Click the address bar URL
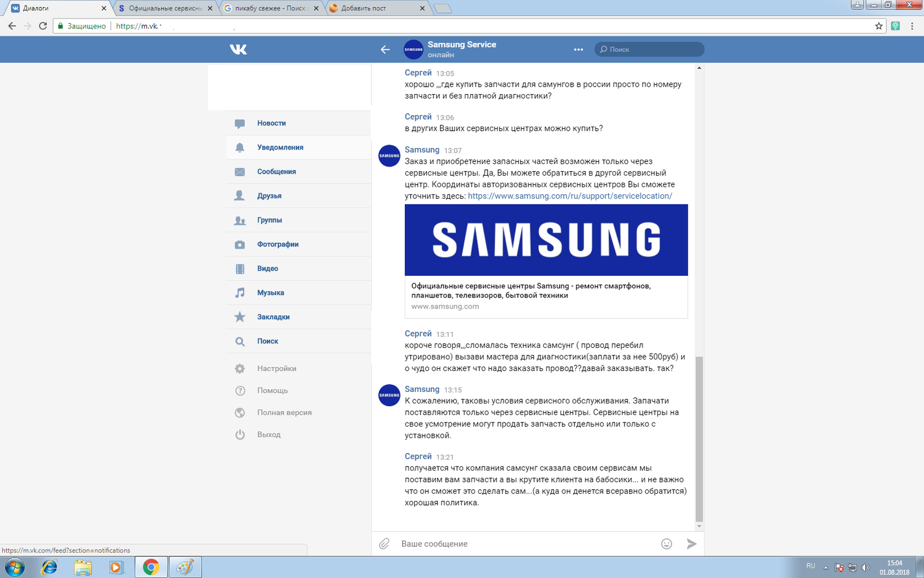This screenshot has width=924, height=578. 138,26
